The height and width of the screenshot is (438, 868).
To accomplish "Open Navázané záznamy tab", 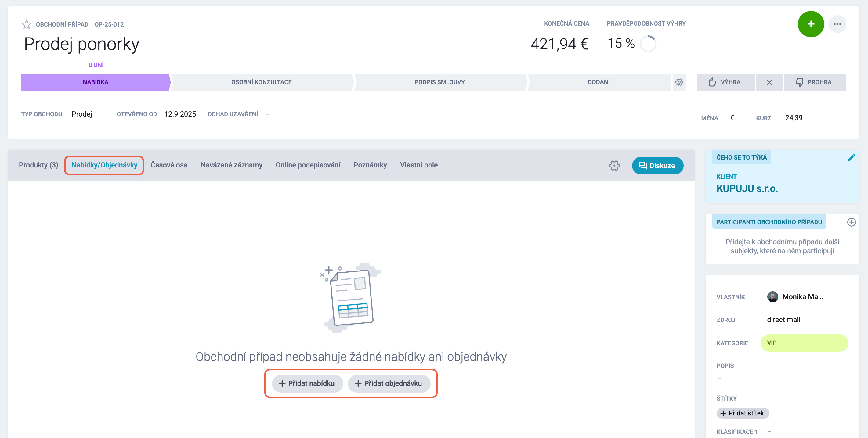I will [x=231, y=165].
